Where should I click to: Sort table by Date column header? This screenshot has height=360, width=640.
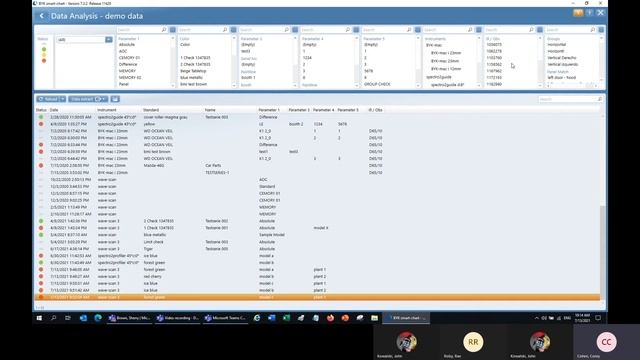pos(54,110)
